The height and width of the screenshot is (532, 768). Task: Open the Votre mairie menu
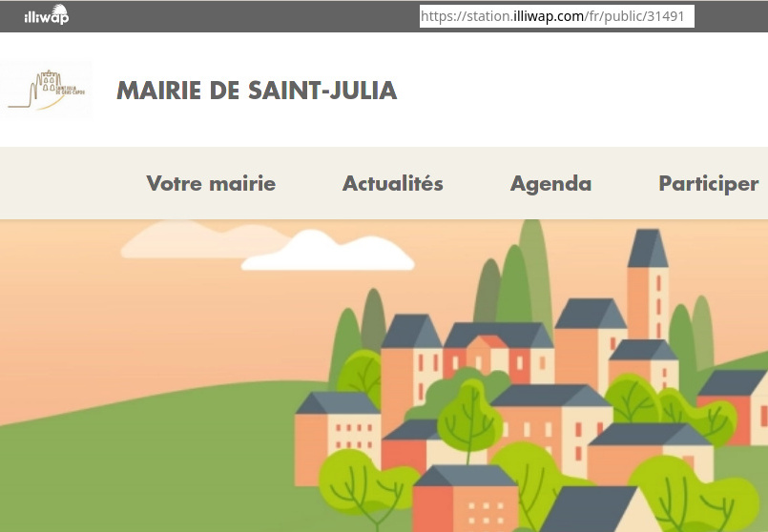pos(211,184)
